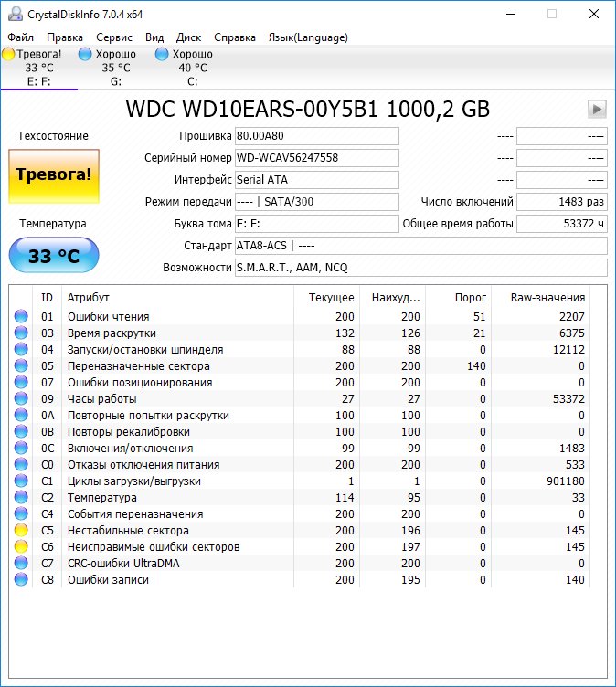Select the E: F: disk tab with Тревога status
The width and height of the screenshot is (616, 687).
(38, 68)
